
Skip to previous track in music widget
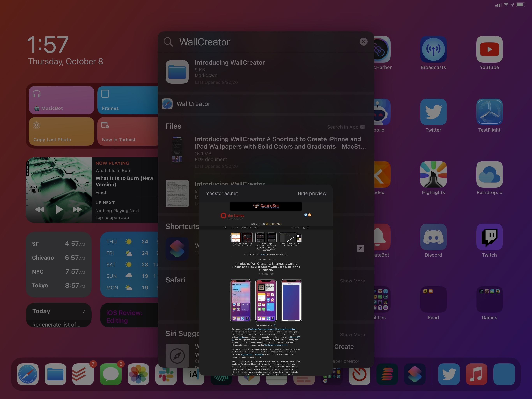40,209
